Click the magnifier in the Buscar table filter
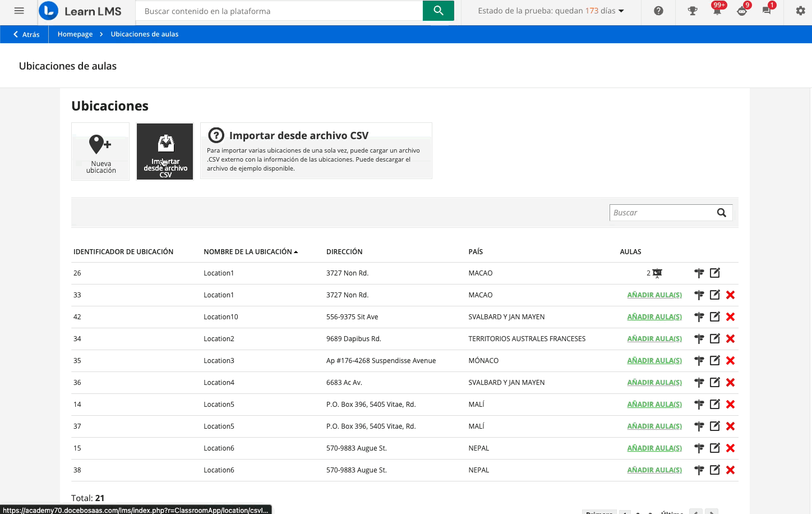The image size is (812, 514). click(x=722, y=213)
